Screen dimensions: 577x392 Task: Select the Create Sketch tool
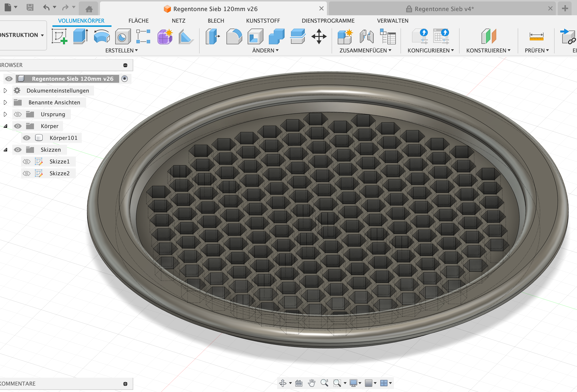[60, 36]
